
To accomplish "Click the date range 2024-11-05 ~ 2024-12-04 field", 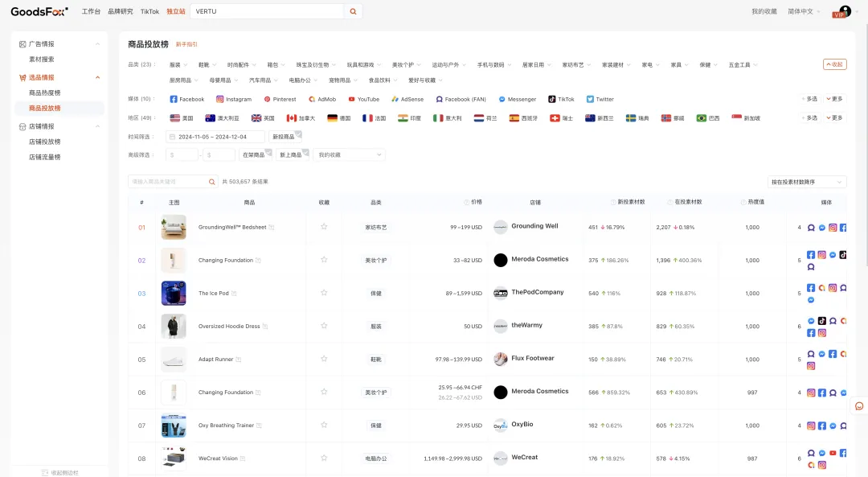I will (x=215, y=136).
